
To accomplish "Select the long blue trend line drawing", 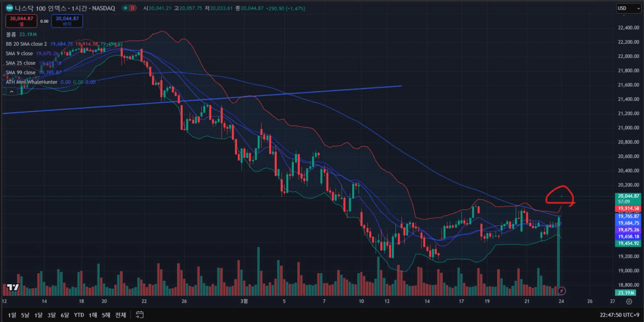I will click(201, 100).
